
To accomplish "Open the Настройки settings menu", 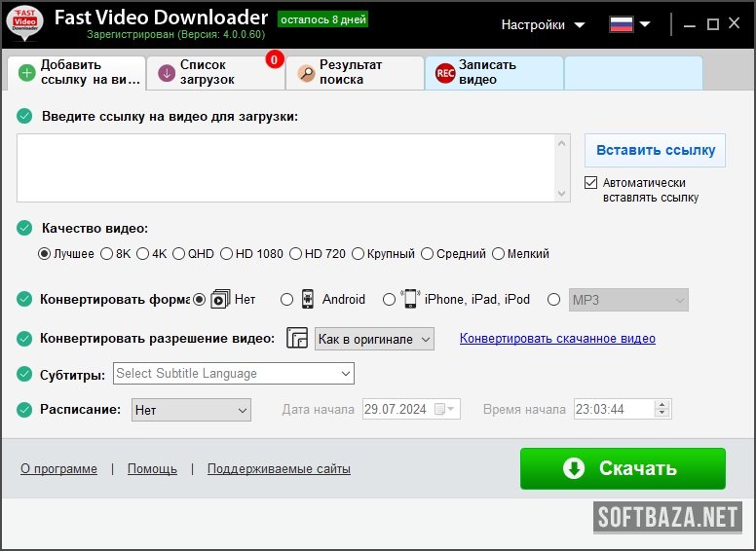I will pos(544,24).
